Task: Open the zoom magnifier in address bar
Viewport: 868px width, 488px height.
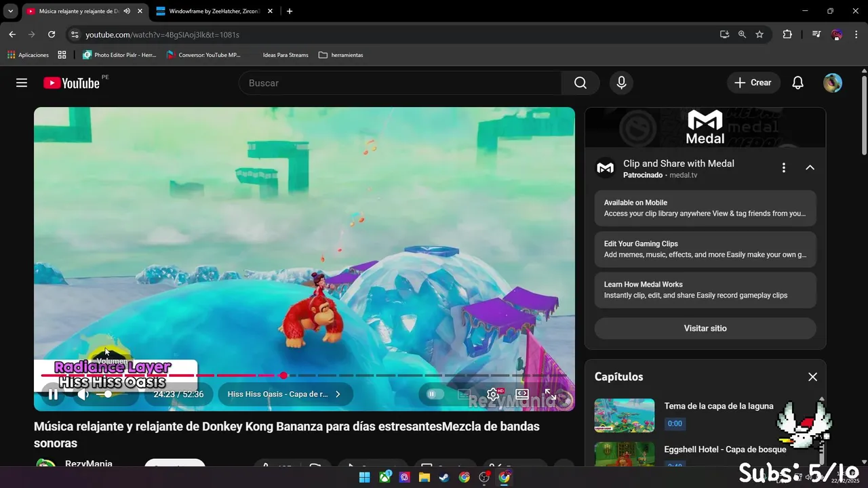Action: click(742, 35)
